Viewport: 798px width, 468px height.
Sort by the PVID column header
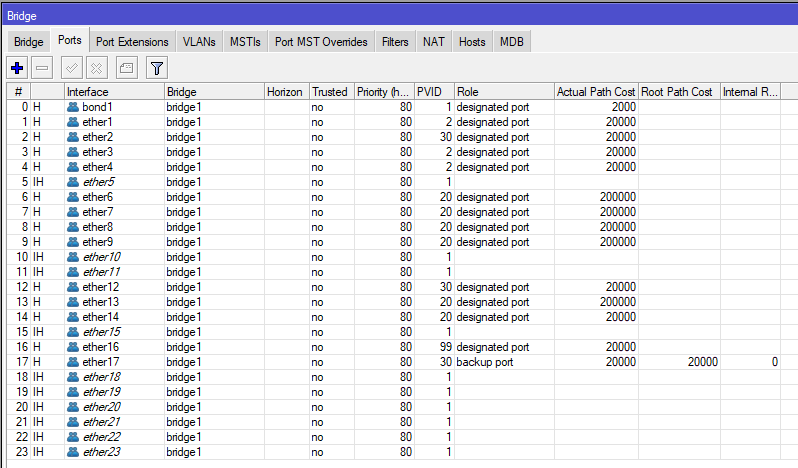(x=434, y=92)
